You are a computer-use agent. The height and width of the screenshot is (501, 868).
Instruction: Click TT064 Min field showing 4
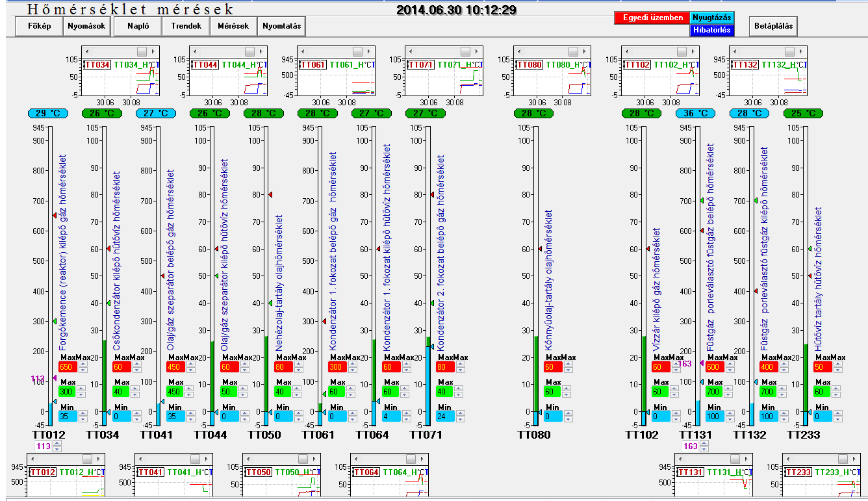point(391,417)
